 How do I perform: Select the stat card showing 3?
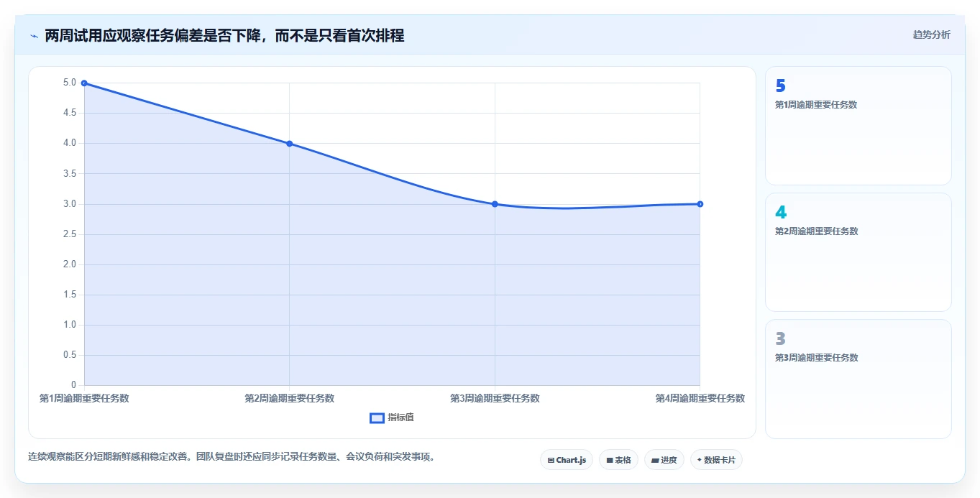click(858, 379)
